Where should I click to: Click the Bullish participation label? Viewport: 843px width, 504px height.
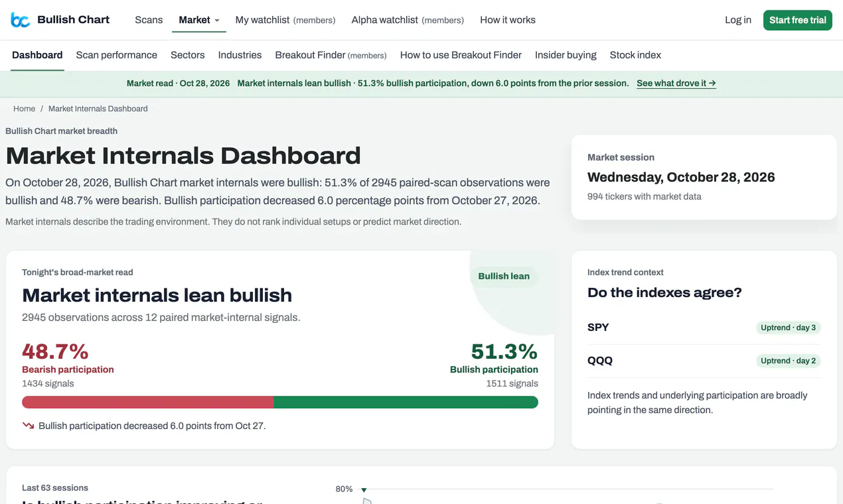pyautogui.click(x=494, y=369)
